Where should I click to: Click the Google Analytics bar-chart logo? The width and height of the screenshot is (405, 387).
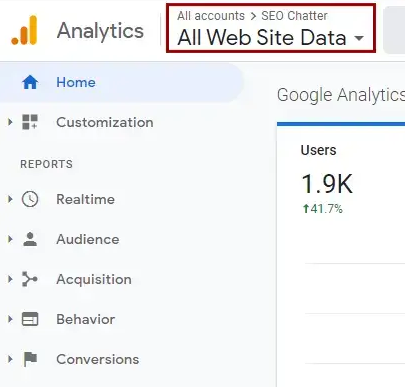(24, 30)
